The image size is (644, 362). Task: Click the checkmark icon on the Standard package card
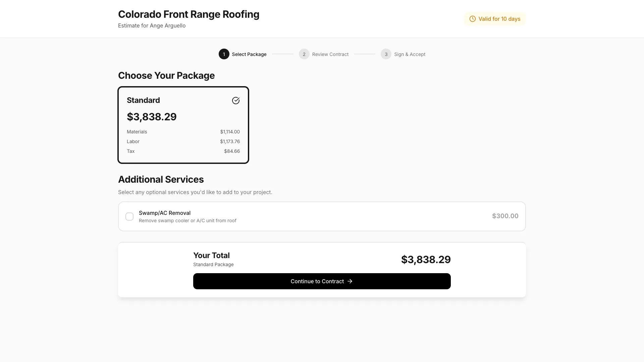pos(236,100)
